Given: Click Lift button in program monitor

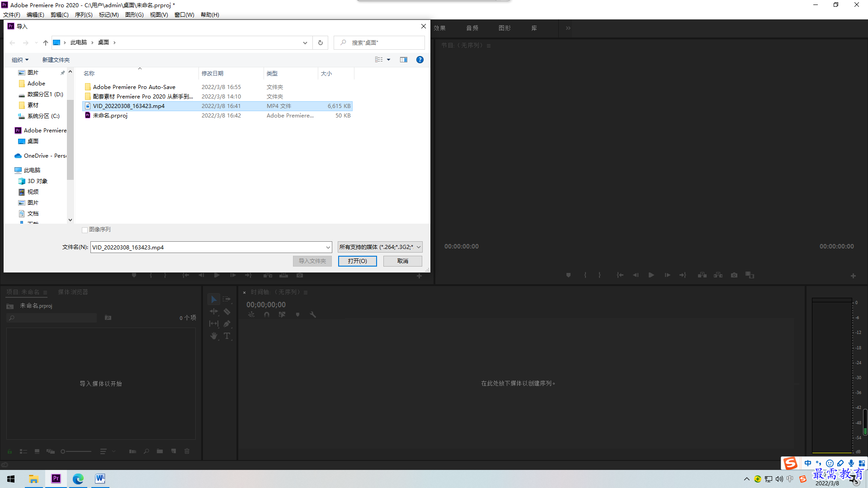Looking at the screenshot, I should [x=702, y=275].
